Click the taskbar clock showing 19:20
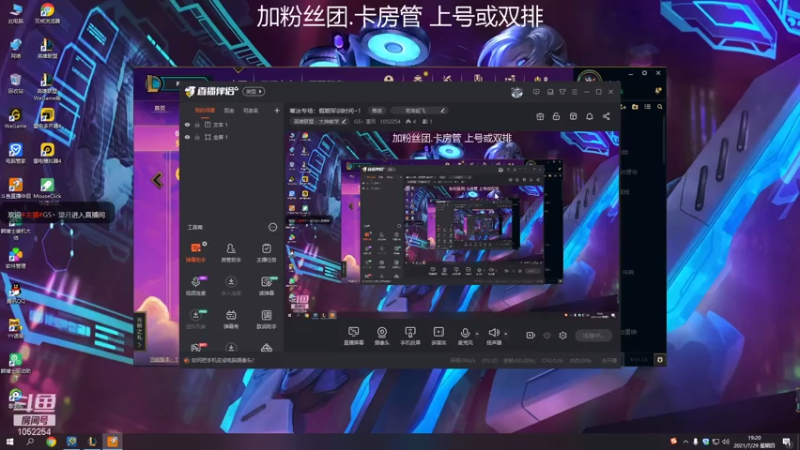800x450 pixels. pos(756,441)
